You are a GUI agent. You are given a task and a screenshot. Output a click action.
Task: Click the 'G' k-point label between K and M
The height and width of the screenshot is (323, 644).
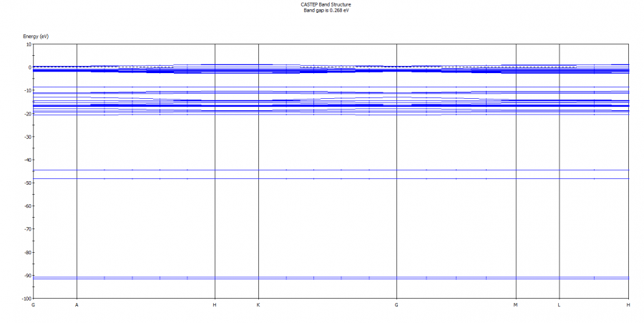tap(396, 305)
